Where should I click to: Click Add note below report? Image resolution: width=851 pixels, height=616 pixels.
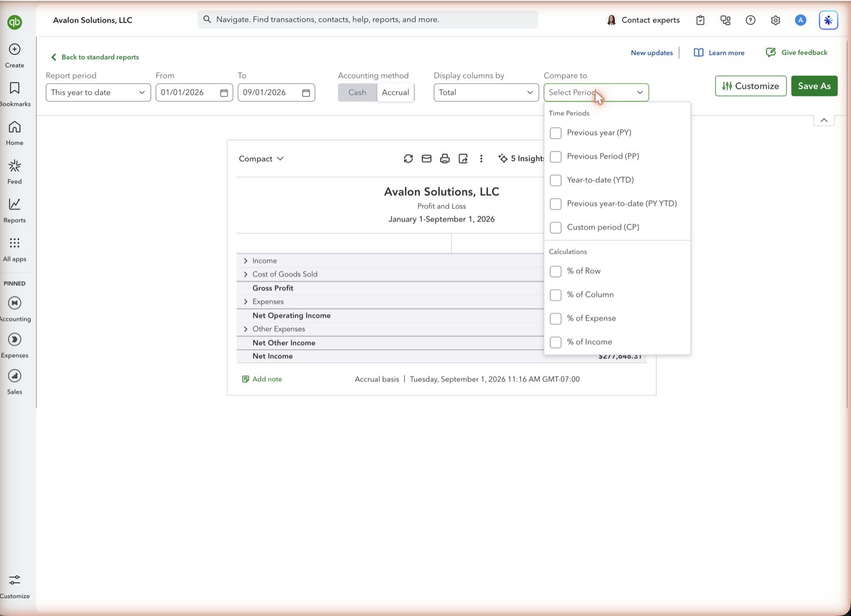[x=262, y=379]
